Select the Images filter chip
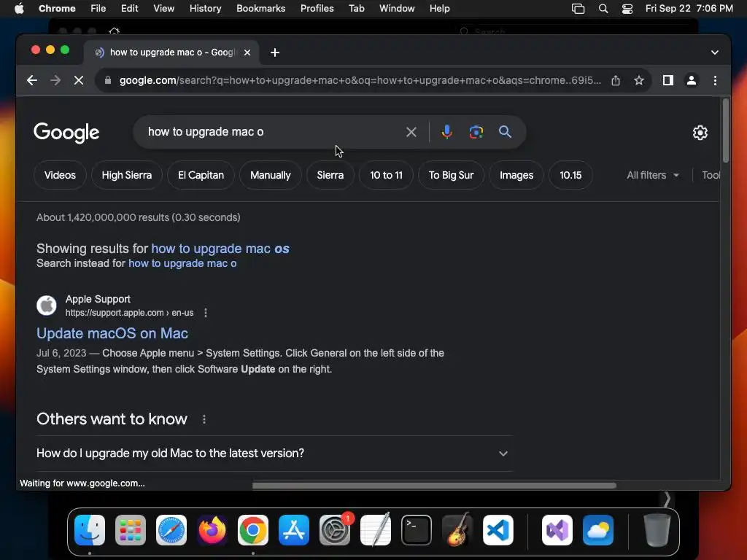 (x=516, y=175)
